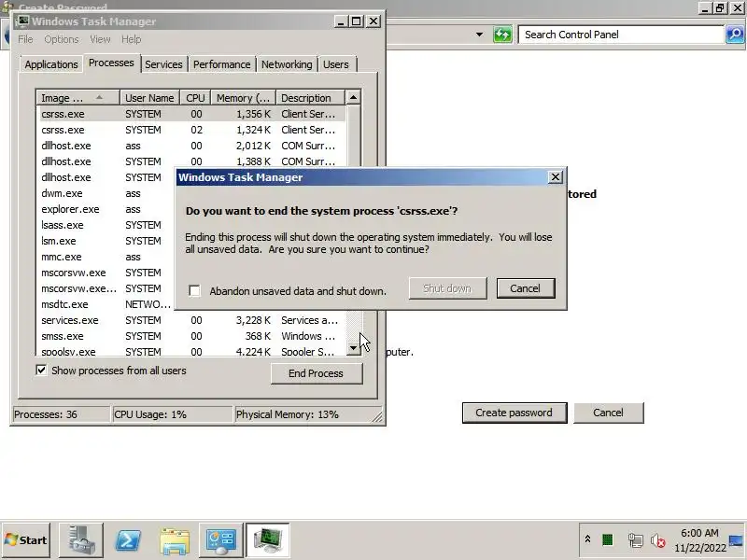Open the Performance tab
The width and height of the screenshot is (747, 560).
tap(221, 64)
